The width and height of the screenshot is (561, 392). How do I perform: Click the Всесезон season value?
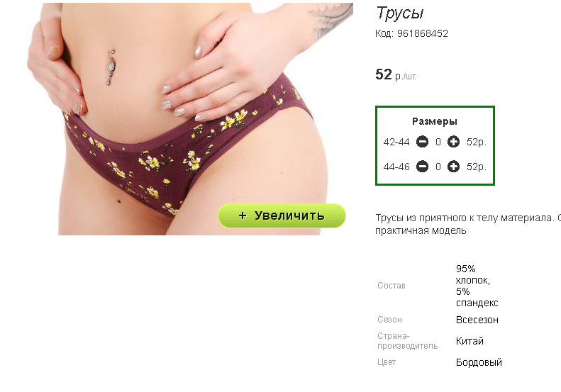(x=477, y=320)
